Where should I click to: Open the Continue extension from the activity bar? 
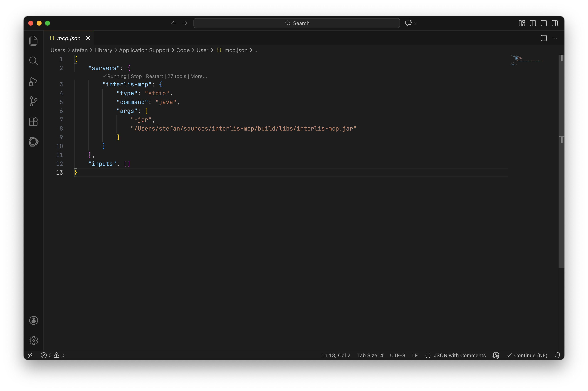click(33, 142)
